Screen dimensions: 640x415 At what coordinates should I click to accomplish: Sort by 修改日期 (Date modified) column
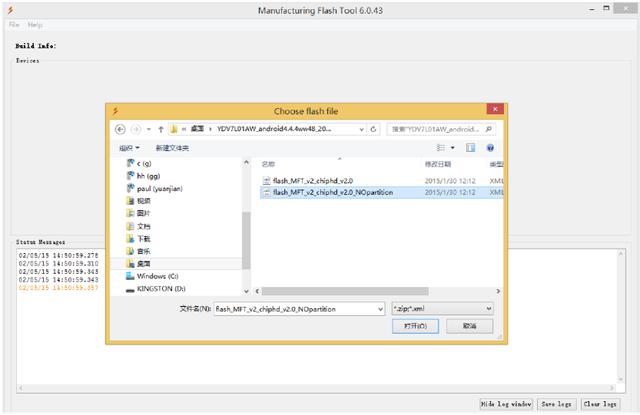[x=438, y=164]
